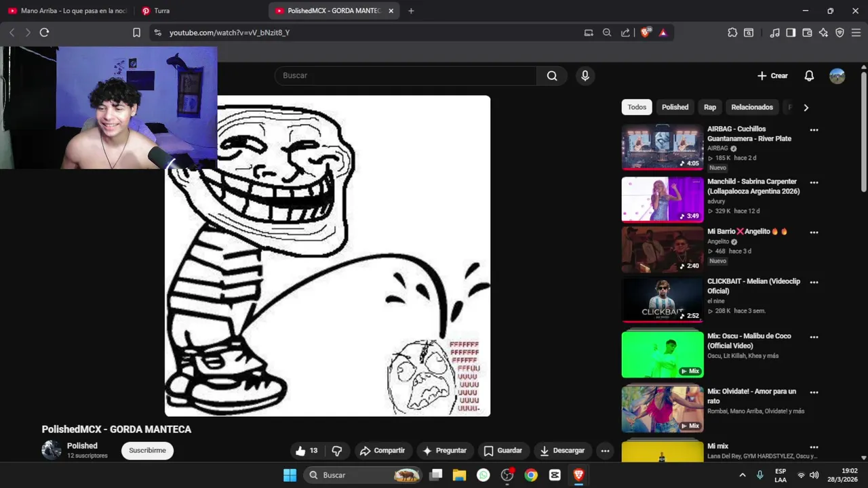Viewport: 868px width, 488px height.
Task: Select the Relacionados filter chip
Action: (x=752, y=107)
